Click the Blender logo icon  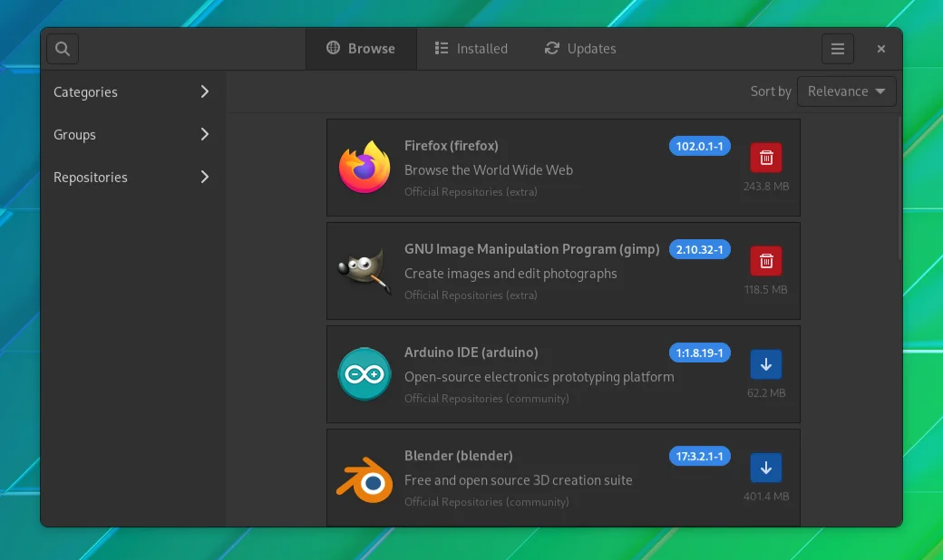[x=365, y=479]
